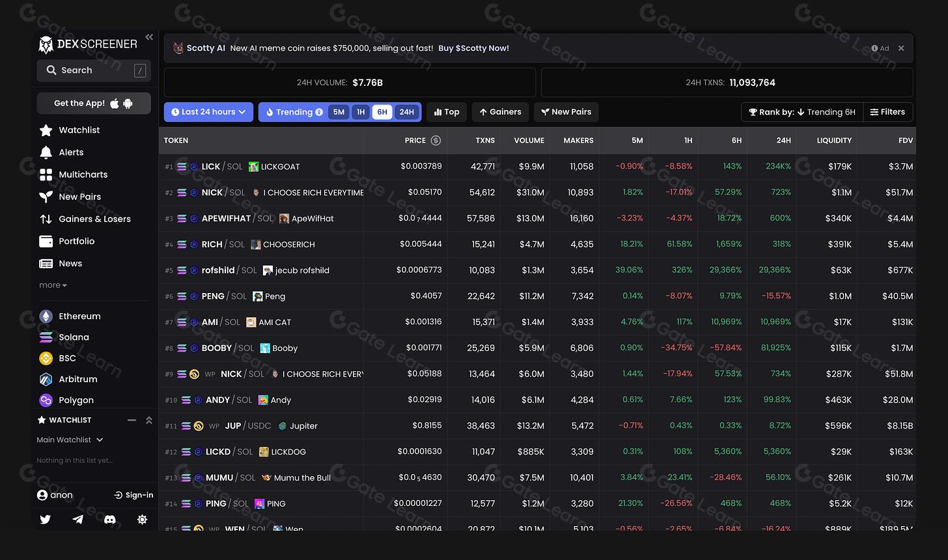Viewport: 948px width, 560px height.
Task: Switch trending timeframe to 24H
Action: (x=406, y=112)
